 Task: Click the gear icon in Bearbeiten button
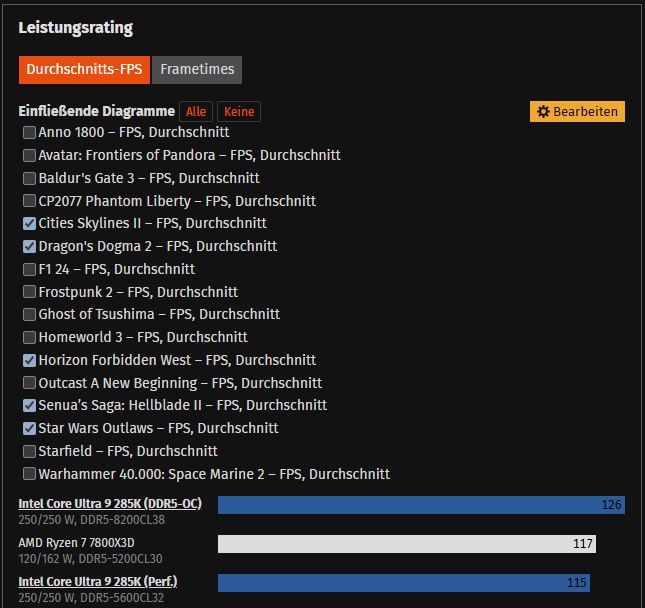(x=544, y=111)
